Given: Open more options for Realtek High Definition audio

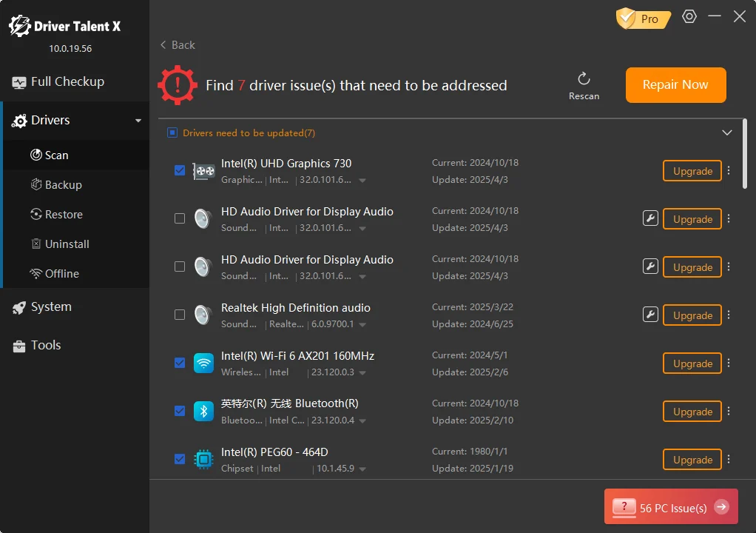Looking at the screenshot, I should 729,315.
